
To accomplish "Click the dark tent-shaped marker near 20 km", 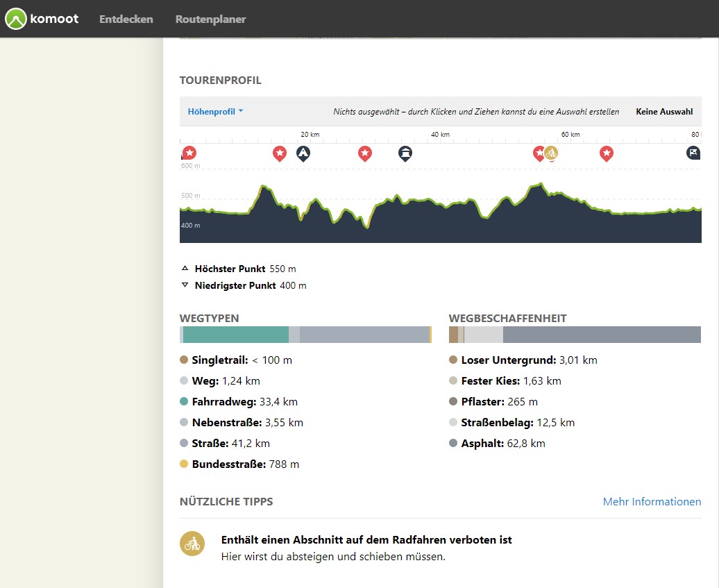I will click(x=303, y=153).
